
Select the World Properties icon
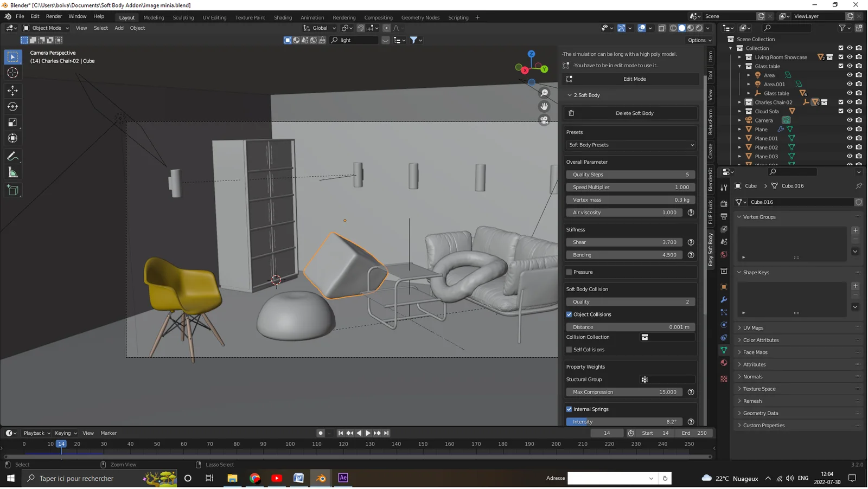click(724, 254)
